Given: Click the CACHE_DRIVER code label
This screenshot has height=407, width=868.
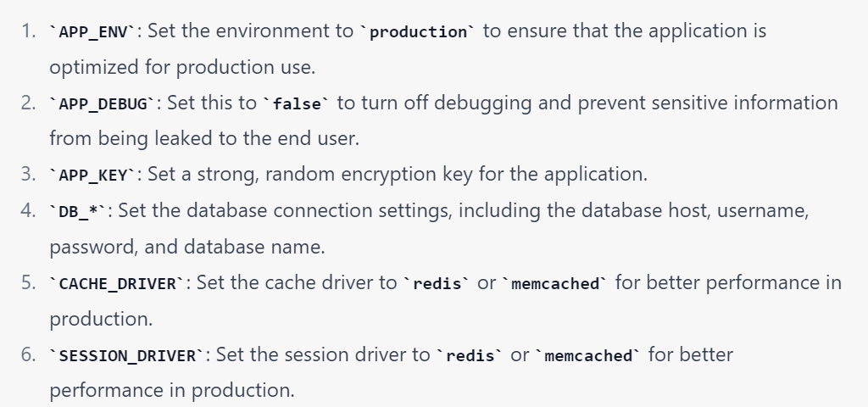Looking at the screenshot, I should [x=119, y=284].
